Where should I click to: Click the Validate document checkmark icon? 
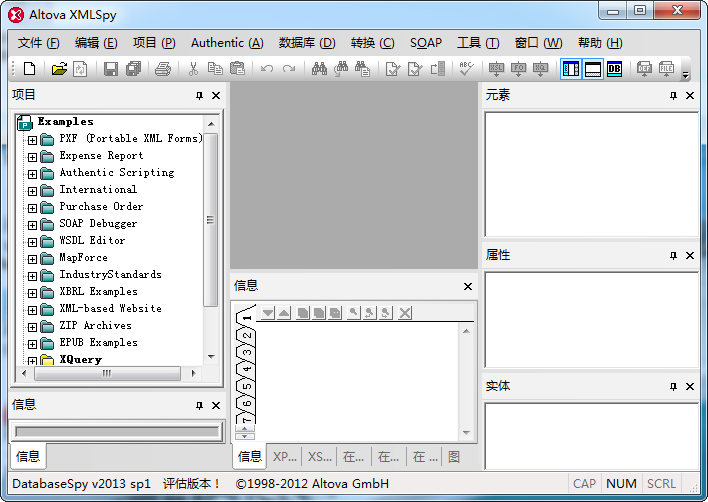click(x=415, y=69)
